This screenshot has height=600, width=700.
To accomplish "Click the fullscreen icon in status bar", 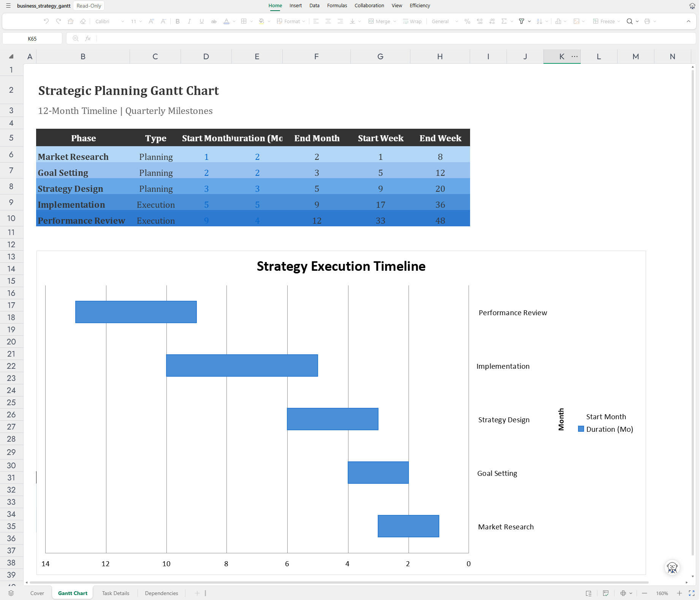I will coord(692,593).
